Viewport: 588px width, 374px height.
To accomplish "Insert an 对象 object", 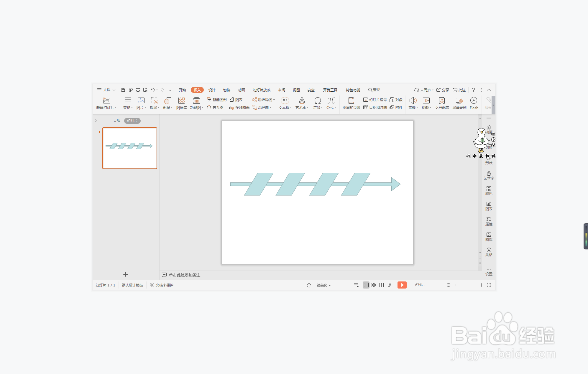I will tap(396, 100).
